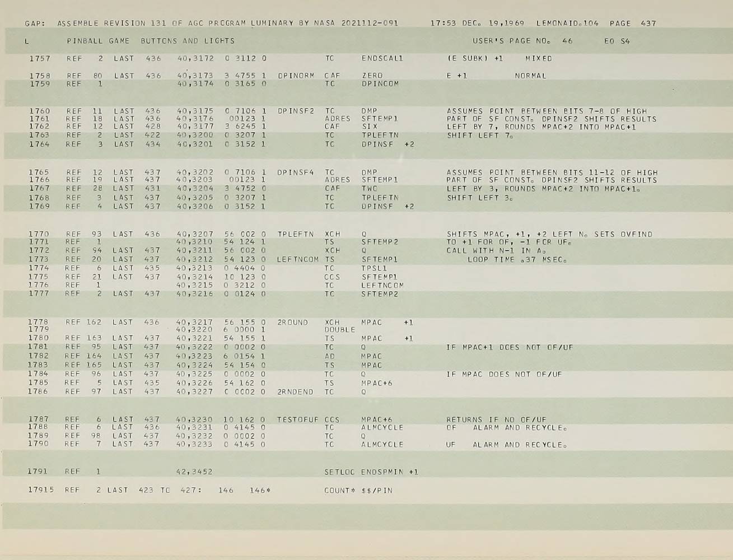Click LEFTNCOM label on line 1773
Image resolution: width=733 pixels, height=560 pixels.
[298, 260]
